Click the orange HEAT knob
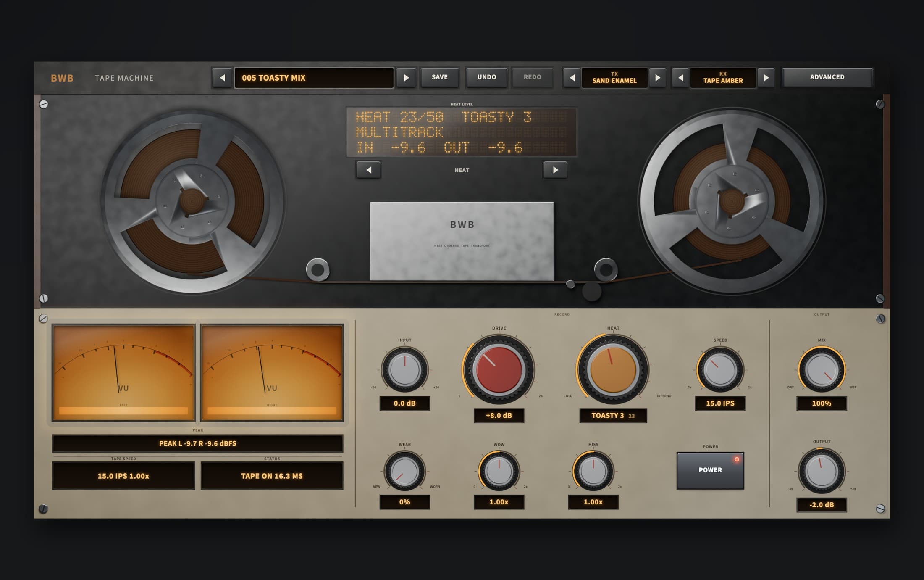This screenshot has width=924, height=580. (x=613, y=370)
